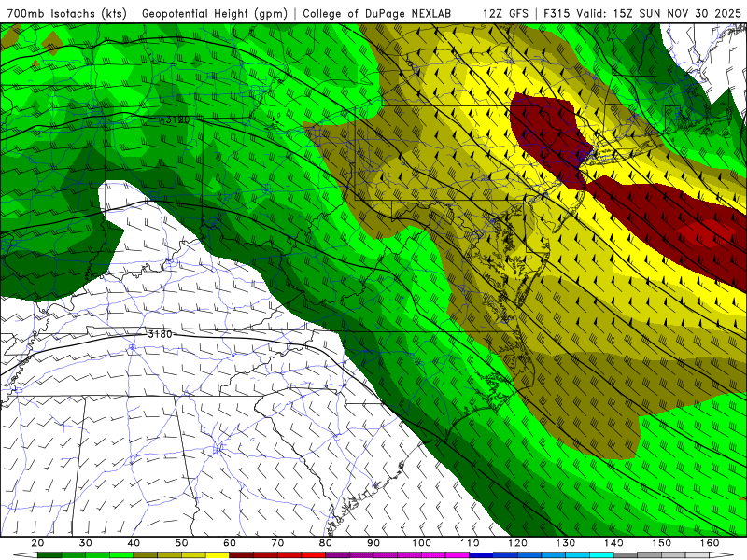Click the 160 value on the color scale
747x560 pixels.
[x=710, y=543]
